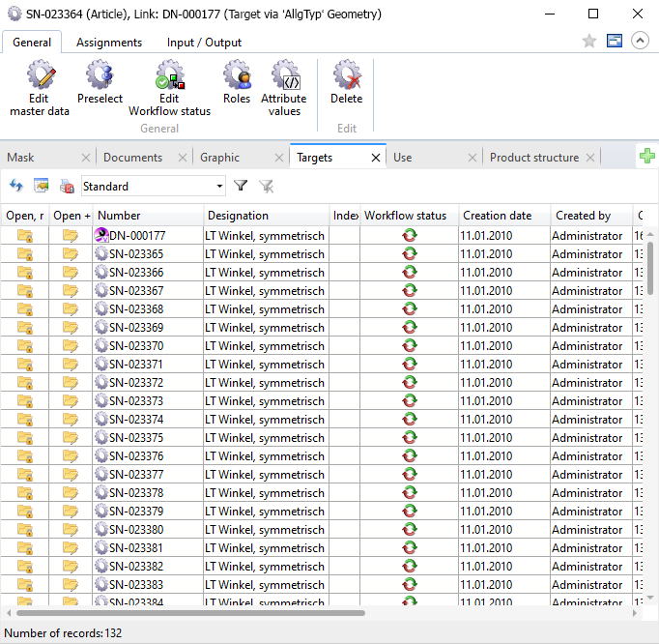
Task: Click the filter funnel icon
Action: point(241,186)
